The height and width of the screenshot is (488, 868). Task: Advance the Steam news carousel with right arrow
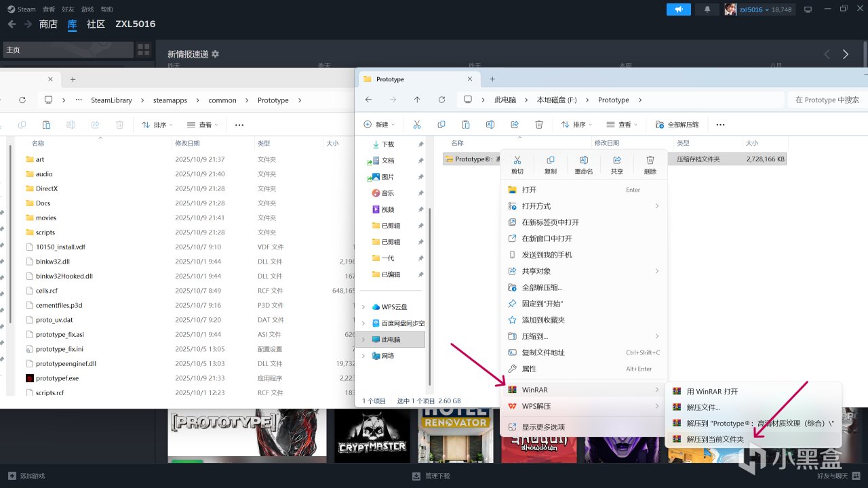[845, 54]
